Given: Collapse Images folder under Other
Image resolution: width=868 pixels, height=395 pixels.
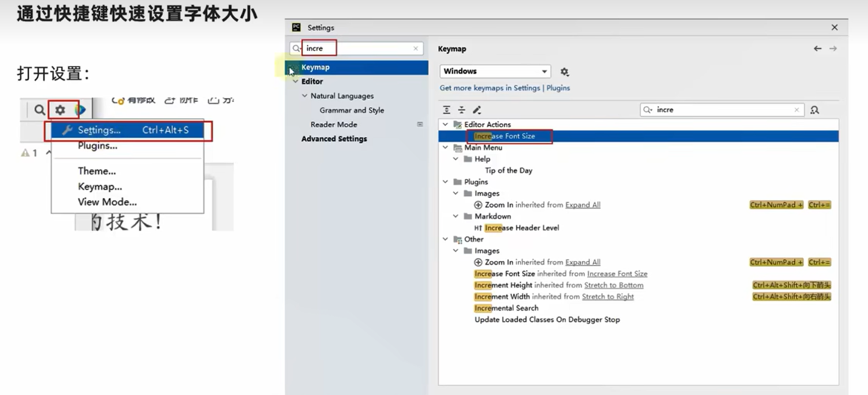Looking at the screenshot, I should point(456,251).
